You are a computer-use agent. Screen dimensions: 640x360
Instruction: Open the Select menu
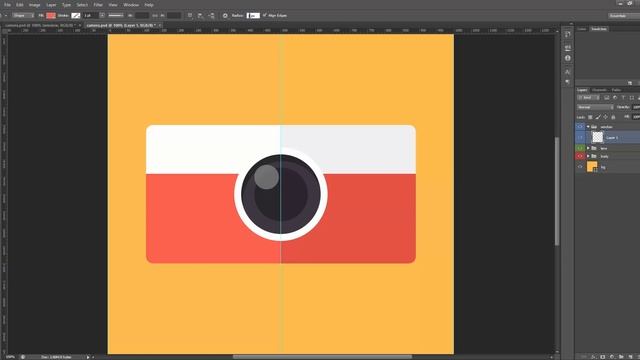82,5
